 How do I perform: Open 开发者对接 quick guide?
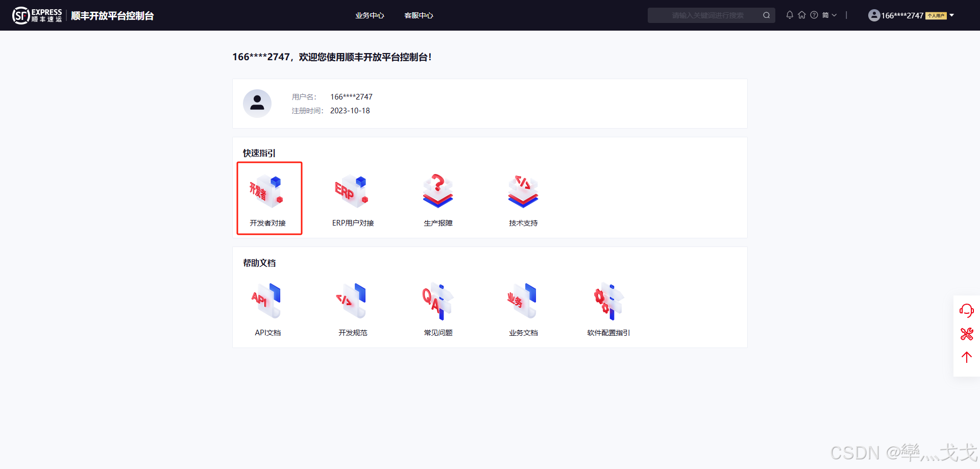[268, 200]
